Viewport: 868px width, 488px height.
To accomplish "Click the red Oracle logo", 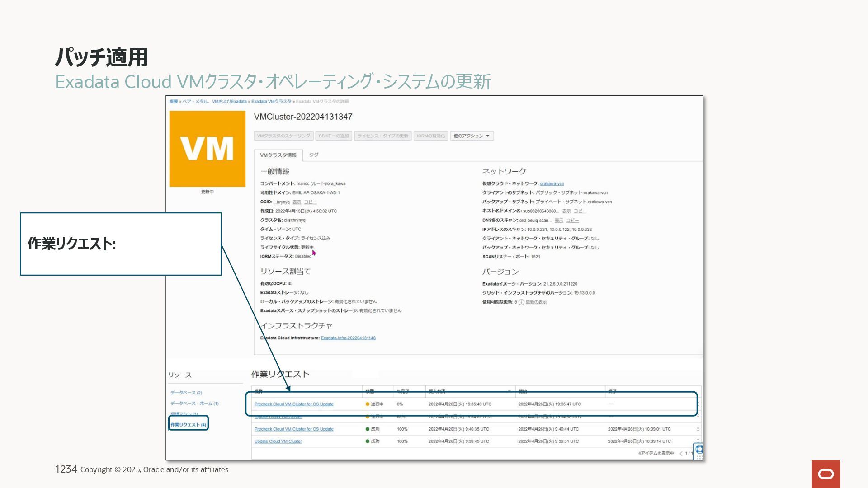I will pyautogui.click(x=826, y=474).
